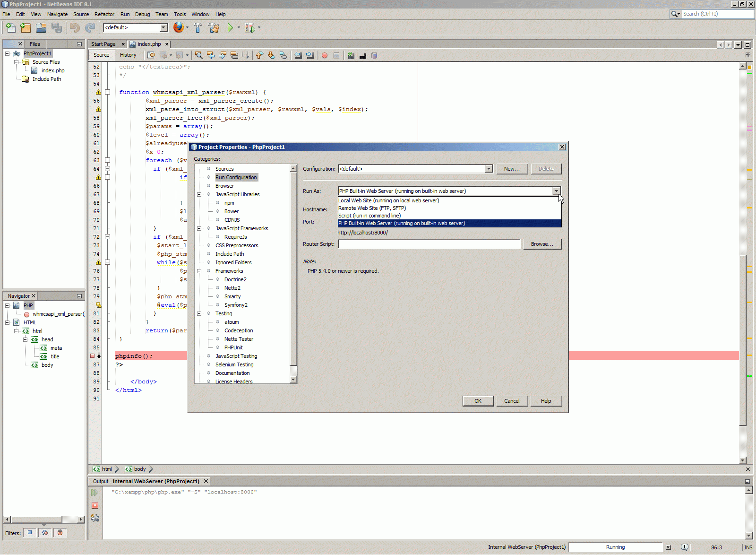
Task: Click the Open Project toolbar icon
Action: (x=41, y=28)
